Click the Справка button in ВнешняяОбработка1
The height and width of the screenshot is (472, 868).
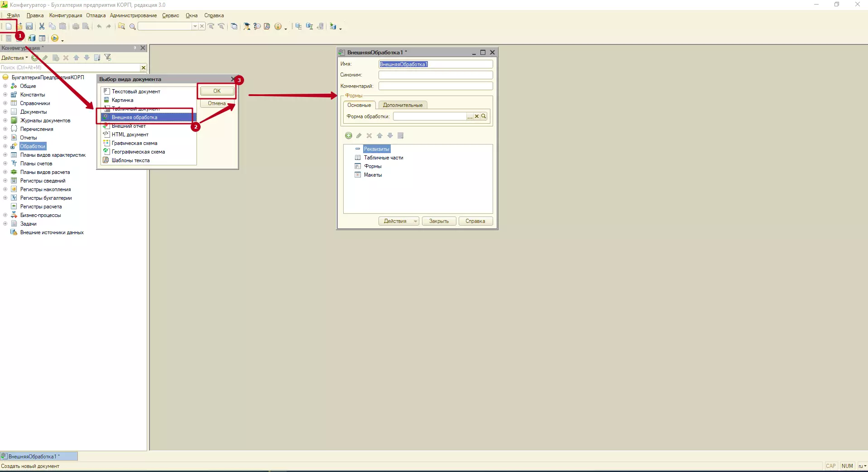tap(475, 221)
